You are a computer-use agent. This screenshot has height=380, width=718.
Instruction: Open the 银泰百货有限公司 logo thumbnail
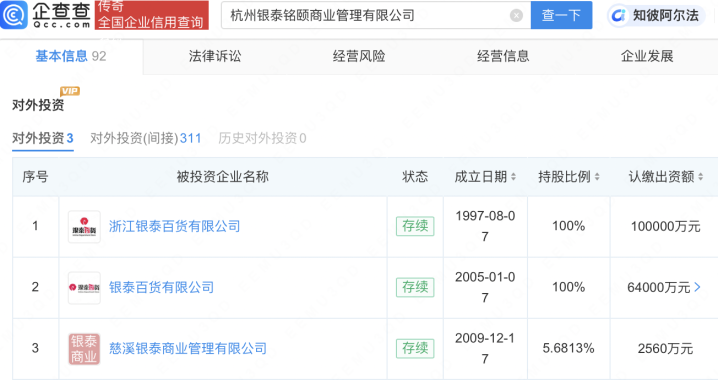tap(84, 288)
